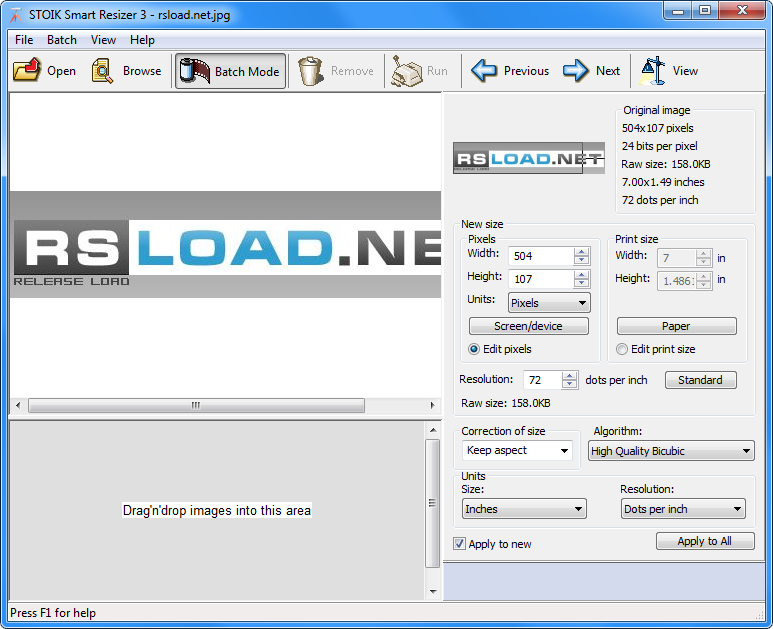This screenshot has height=629, width=773.
Task: Select Edit pixels radio button
Action: pos(474,349)
